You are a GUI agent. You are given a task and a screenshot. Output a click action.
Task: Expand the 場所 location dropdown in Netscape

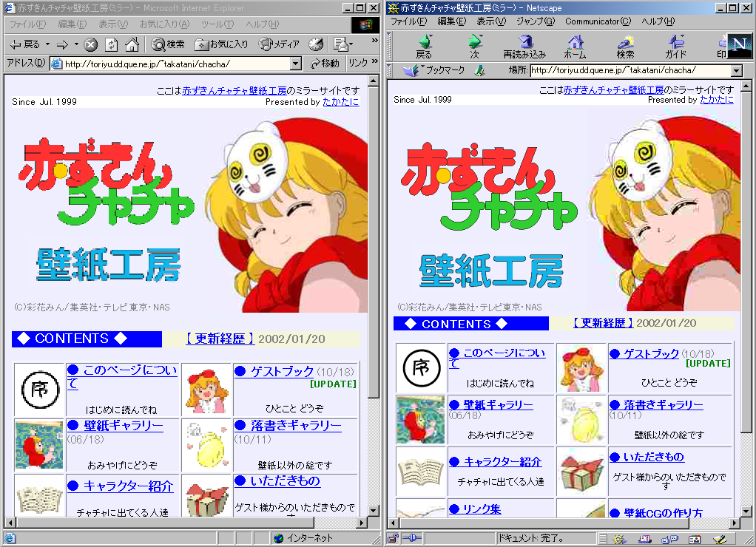tap(736, 71)
